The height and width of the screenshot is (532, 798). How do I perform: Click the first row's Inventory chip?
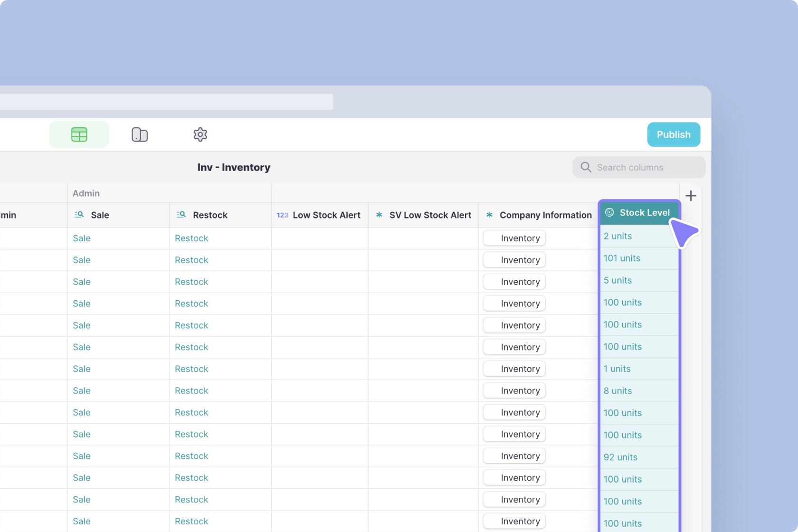coord(514,238)
